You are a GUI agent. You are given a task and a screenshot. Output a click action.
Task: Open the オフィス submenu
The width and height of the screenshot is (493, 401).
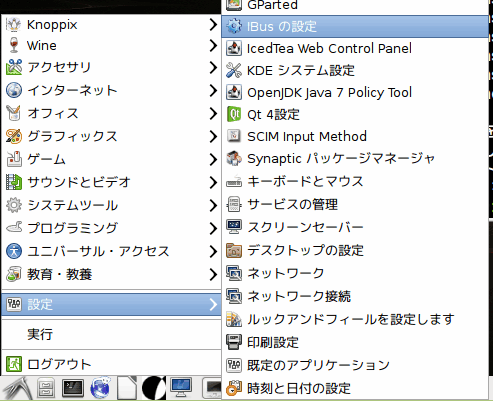[111, 113]
